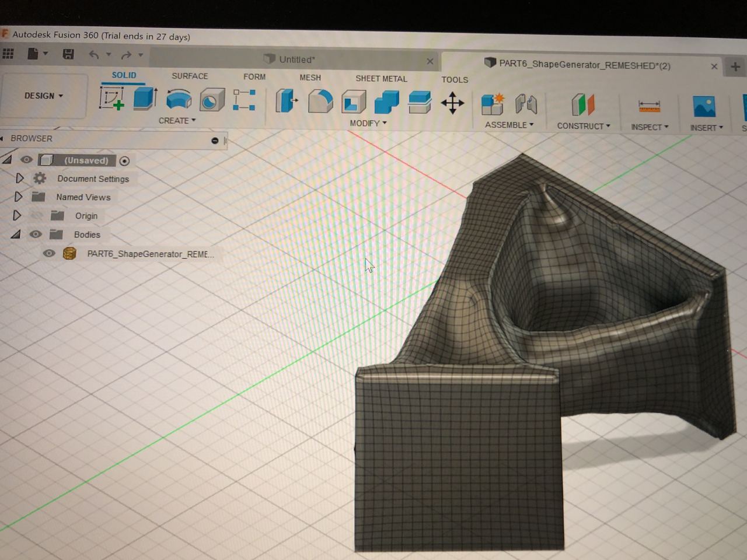747x560 pixels.
Task: Click the mesh body icon for PART6_ShapeGenerator
Action: coord(69,253)
